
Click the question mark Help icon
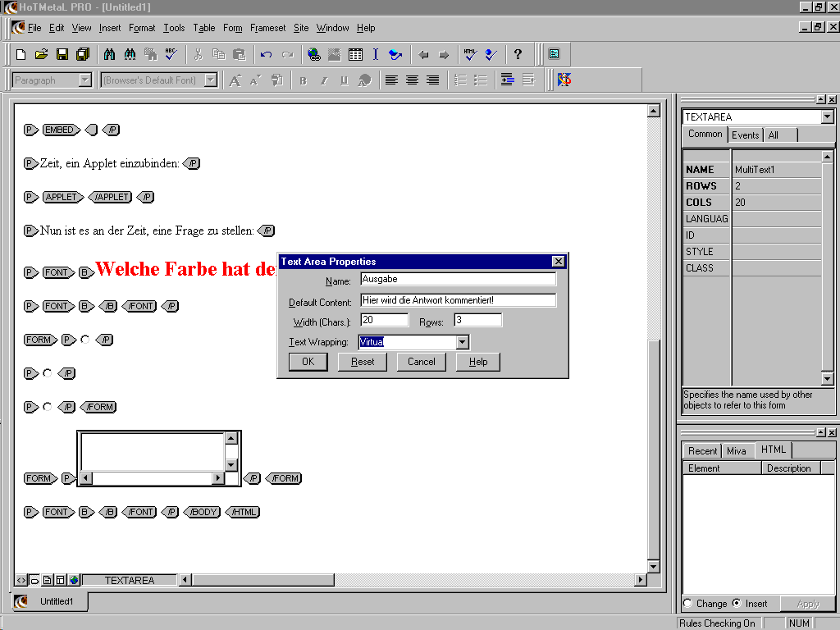[518, 55]
